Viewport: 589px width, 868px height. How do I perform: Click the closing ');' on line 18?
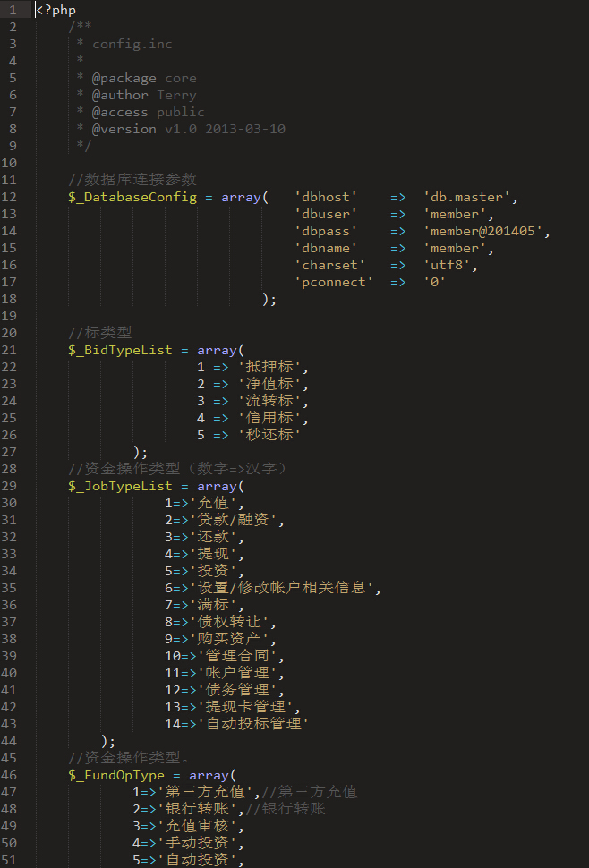coord(269,300)
